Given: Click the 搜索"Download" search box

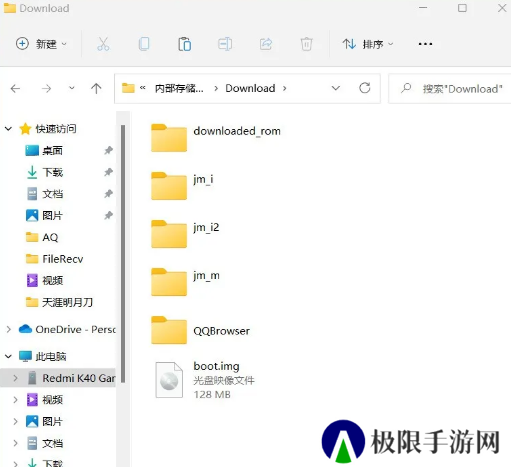Looking at the screenshot, I should pos(450,89).
